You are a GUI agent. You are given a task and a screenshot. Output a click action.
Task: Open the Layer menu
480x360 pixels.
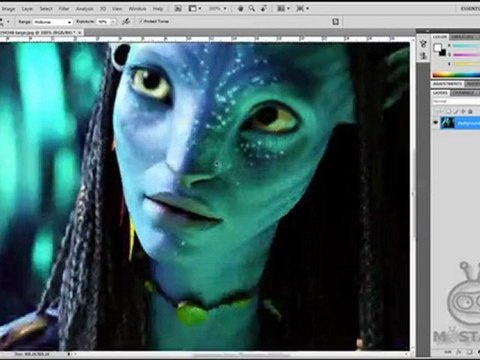[27, 9]
